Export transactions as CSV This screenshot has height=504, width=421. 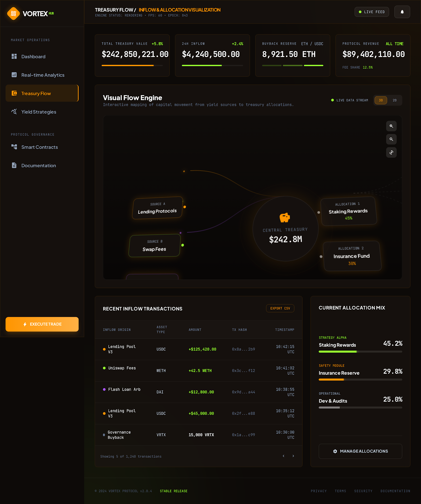pos(280,308)
